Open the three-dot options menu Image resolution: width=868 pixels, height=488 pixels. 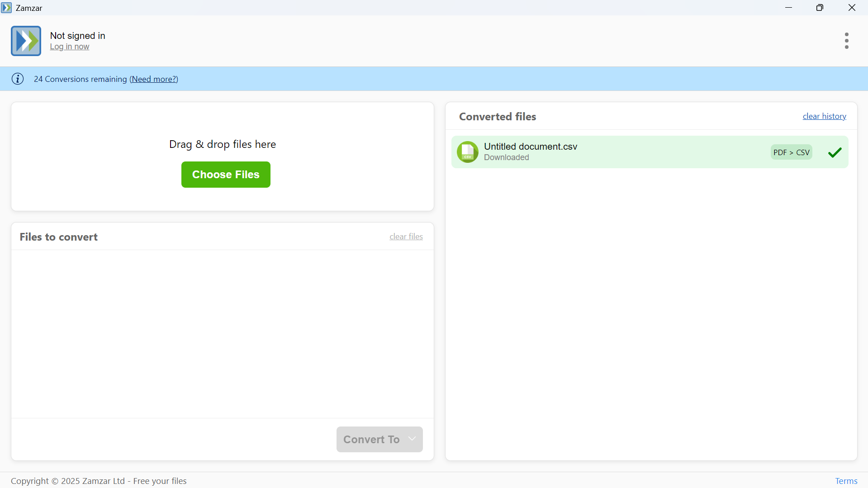tap(846, 41)
